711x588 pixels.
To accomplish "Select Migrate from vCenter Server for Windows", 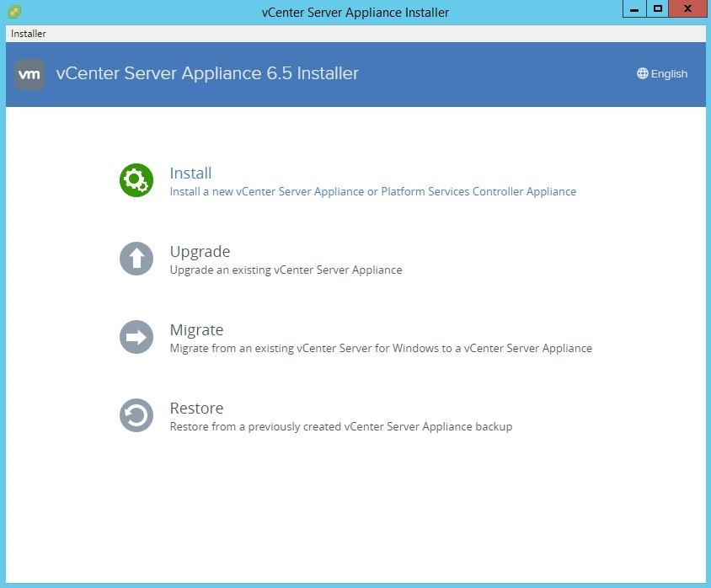I will point(196,330).
